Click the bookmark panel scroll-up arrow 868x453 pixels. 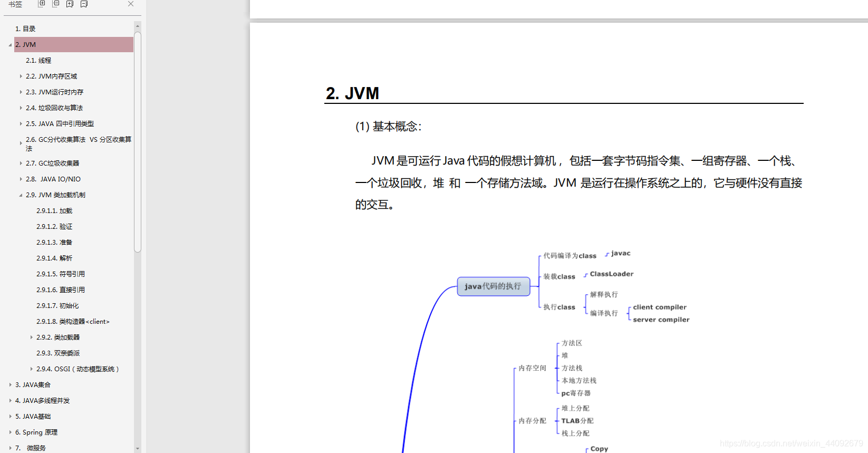(x=138, y=26)
